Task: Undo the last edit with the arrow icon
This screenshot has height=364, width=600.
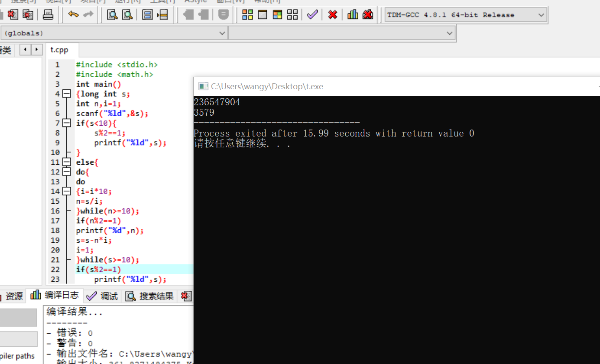Action: click(x=74, y=15)
